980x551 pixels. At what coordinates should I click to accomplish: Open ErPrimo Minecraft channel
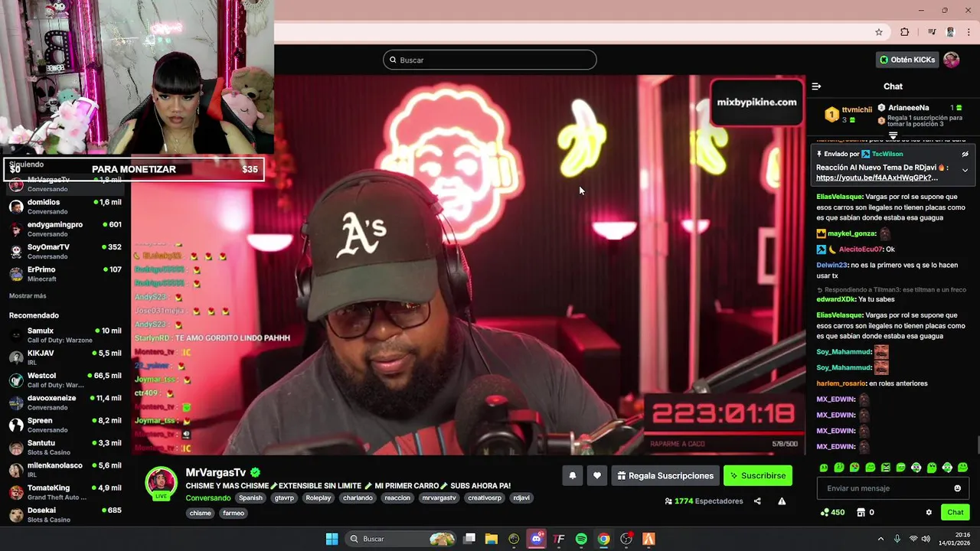65,274
